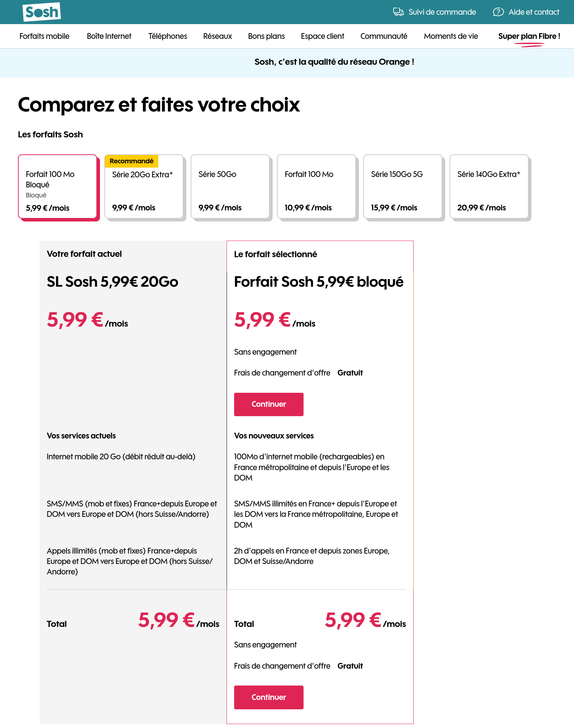The height and width of the screenshot is (728, 574).
Task: Select the recommended Série 20Go Extra card
Action: (144, 187)
